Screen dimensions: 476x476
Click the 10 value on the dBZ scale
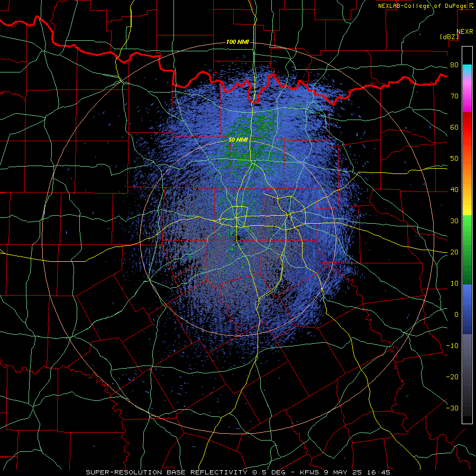(454, 283)
